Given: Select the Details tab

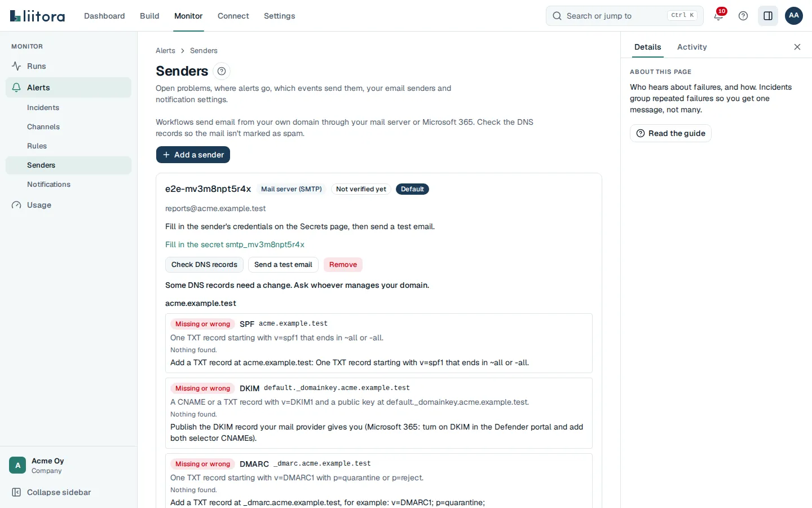Looking at the screenshot, I should click(648, 47).
